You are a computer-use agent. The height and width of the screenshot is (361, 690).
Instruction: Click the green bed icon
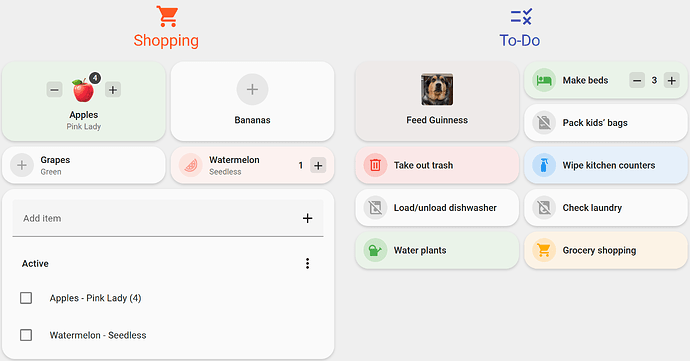pyautogui.click(x=544, y=80)
